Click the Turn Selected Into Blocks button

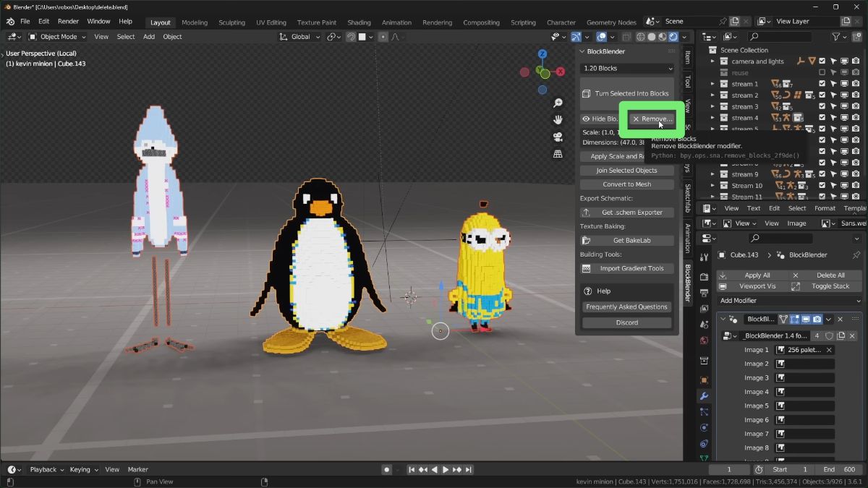626,93
